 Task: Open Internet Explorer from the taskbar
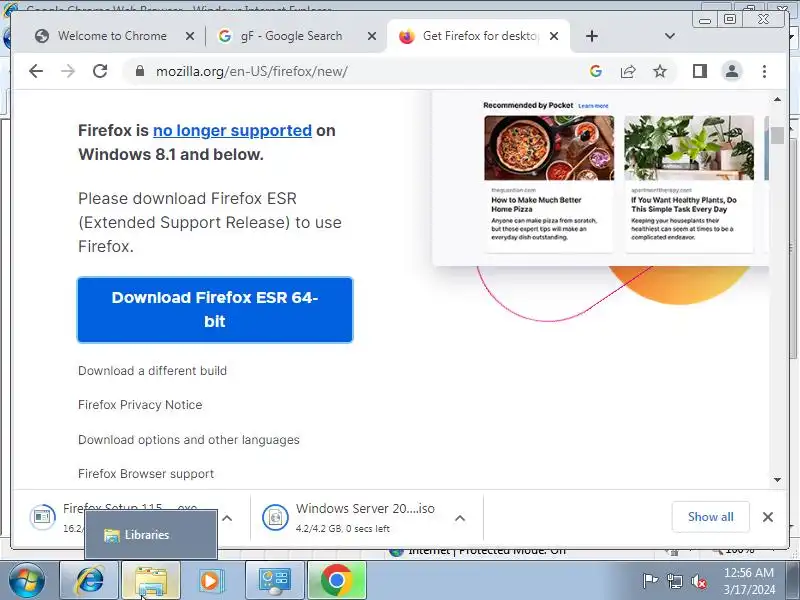tap(89, 580)
